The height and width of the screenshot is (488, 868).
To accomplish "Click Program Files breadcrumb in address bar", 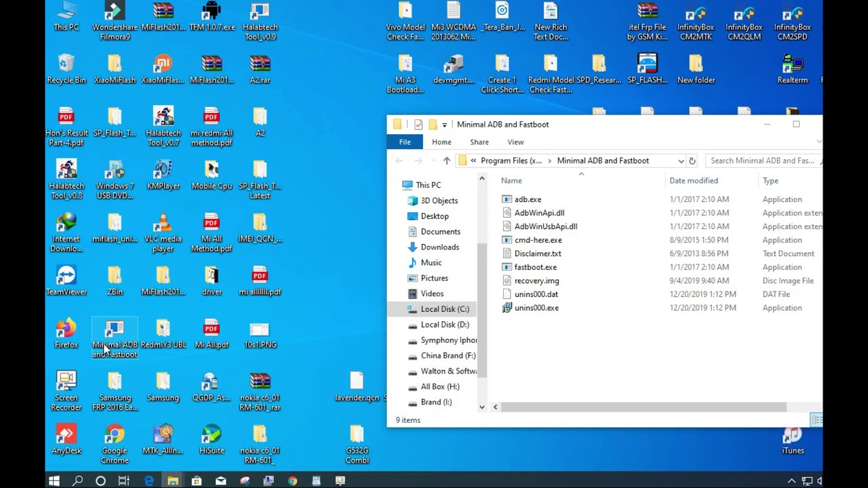I will pos(511,161).
